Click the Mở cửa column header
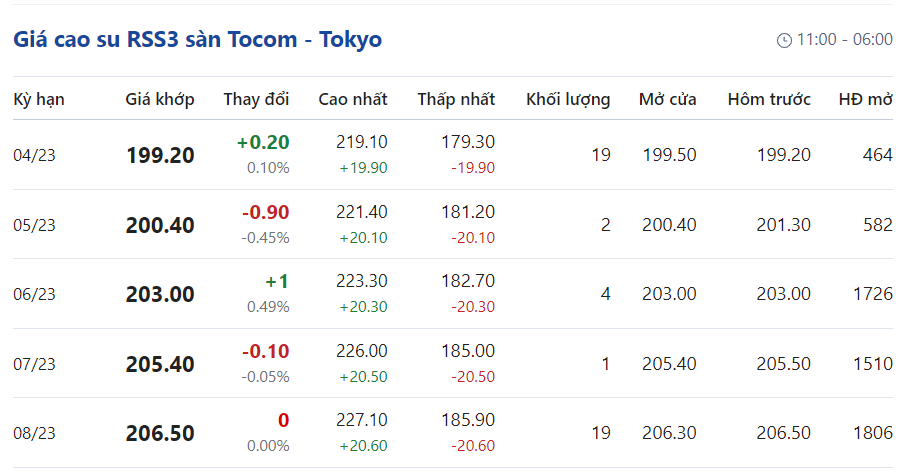 [x=668, y=99]
